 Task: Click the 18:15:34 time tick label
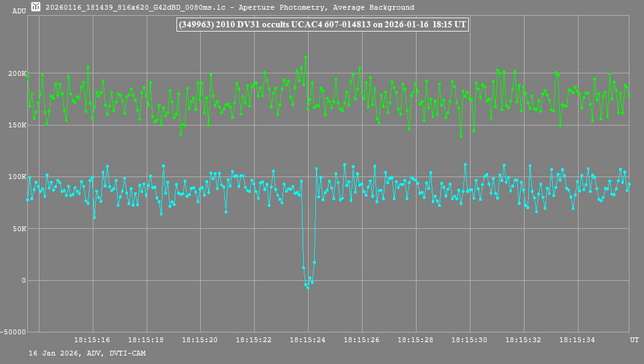click(x=577, y=340)
